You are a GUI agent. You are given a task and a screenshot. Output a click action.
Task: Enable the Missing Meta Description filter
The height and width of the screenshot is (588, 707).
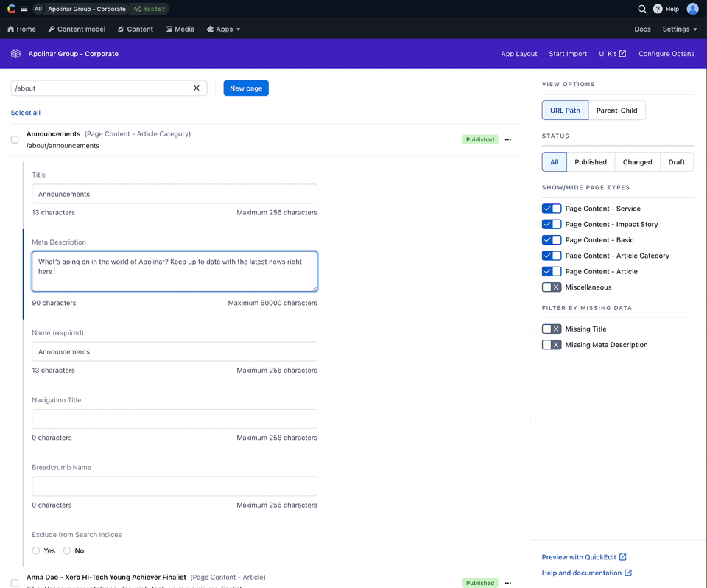click(552, 345)
